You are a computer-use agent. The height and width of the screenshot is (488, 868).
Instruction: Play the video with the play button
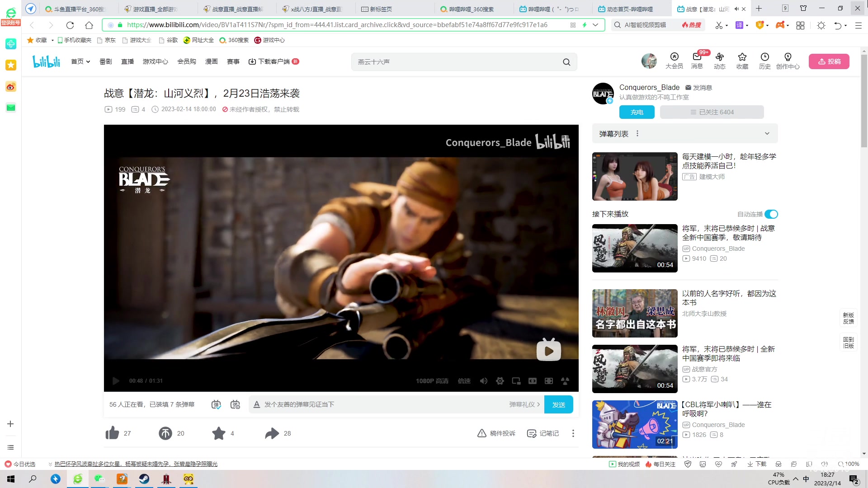click(116, 381)
